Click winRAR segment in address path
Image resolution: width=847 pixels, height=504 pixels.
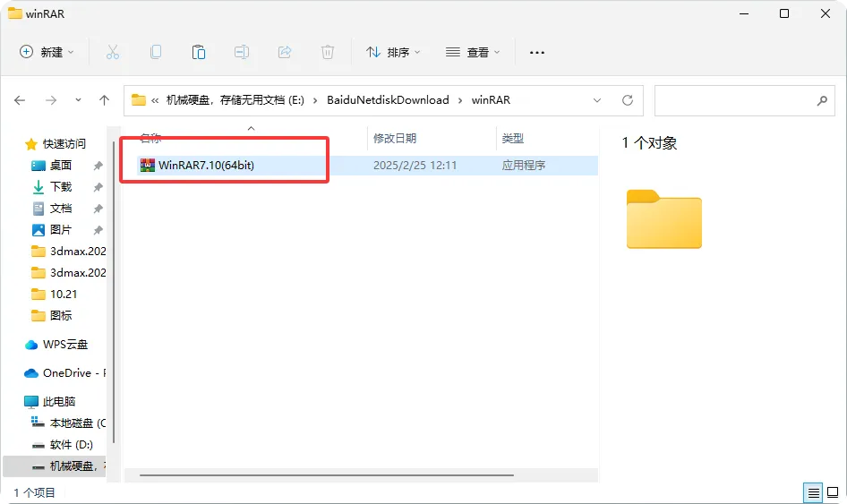pyautogui.click(x=491, y=100)
